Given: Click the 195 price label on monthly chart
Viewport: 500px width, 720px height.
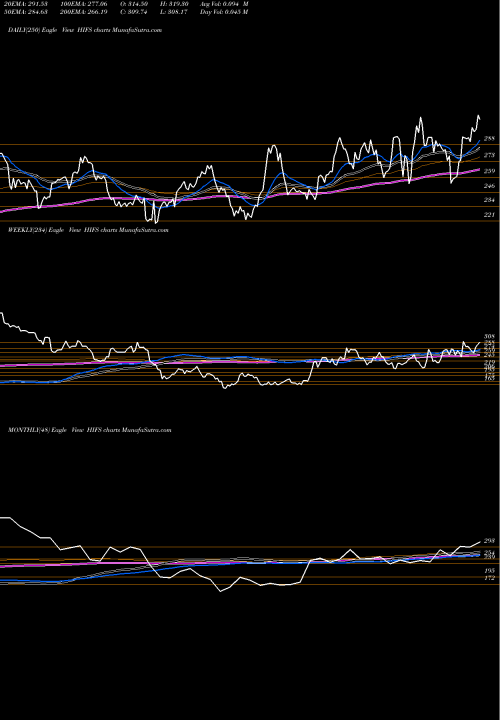Looking at the screenshot, I should click(489, 570).
